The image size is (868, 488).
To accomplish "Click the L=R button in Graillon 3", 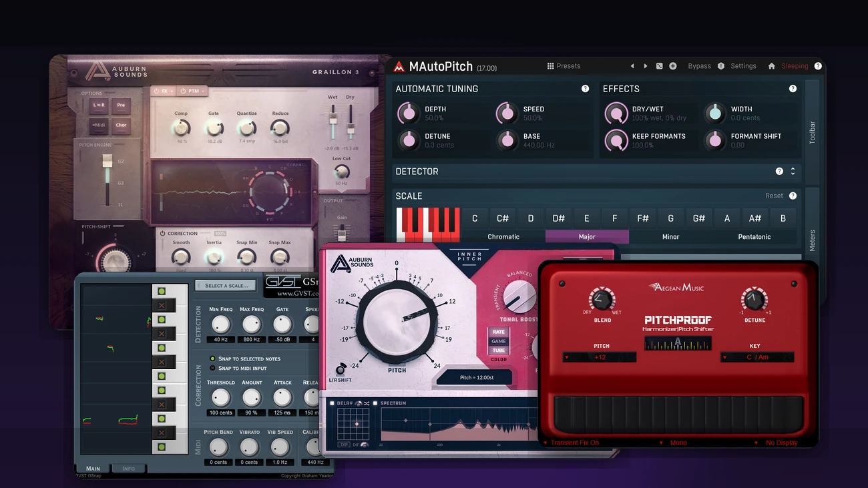I will tap(99, 105).
